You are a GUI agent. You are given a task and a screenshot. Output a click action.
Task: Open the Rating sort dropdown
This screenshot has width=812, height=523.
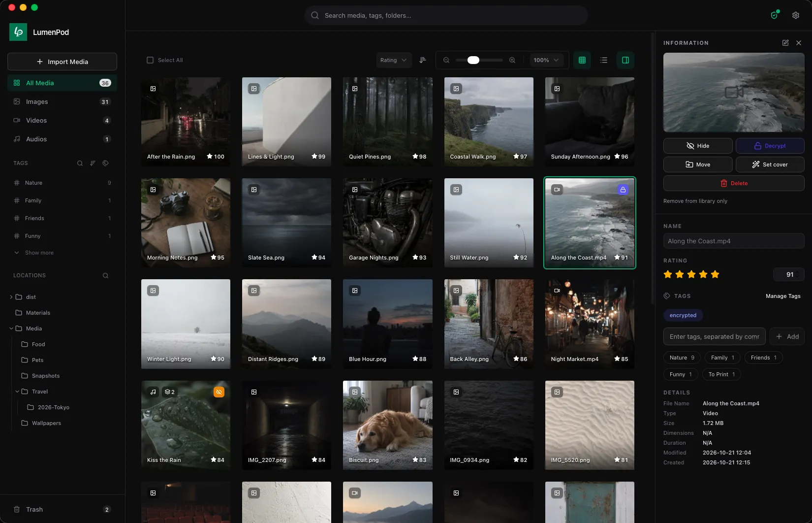point(394,60)
